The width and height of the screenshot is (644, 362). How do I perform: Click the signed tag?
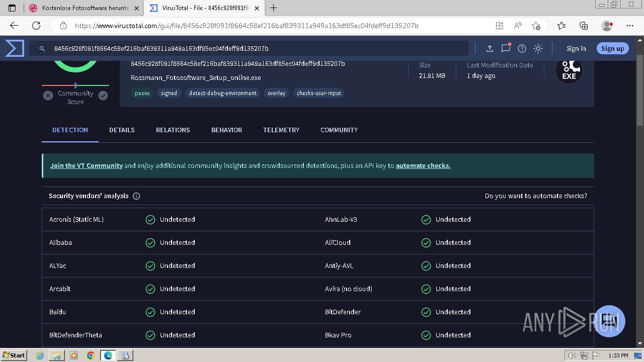[x=169, y=93]
